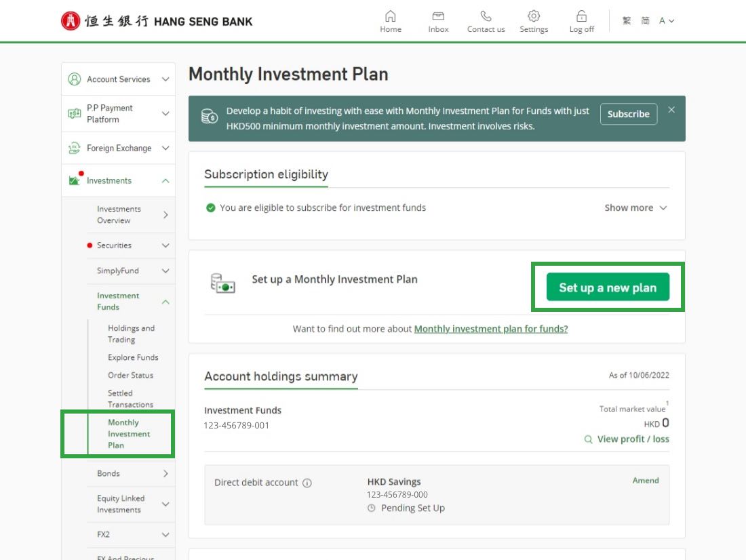Click the Investment Funds menu label
The height and width of the screenshot is (560, 746).
(x=118, y=301)
